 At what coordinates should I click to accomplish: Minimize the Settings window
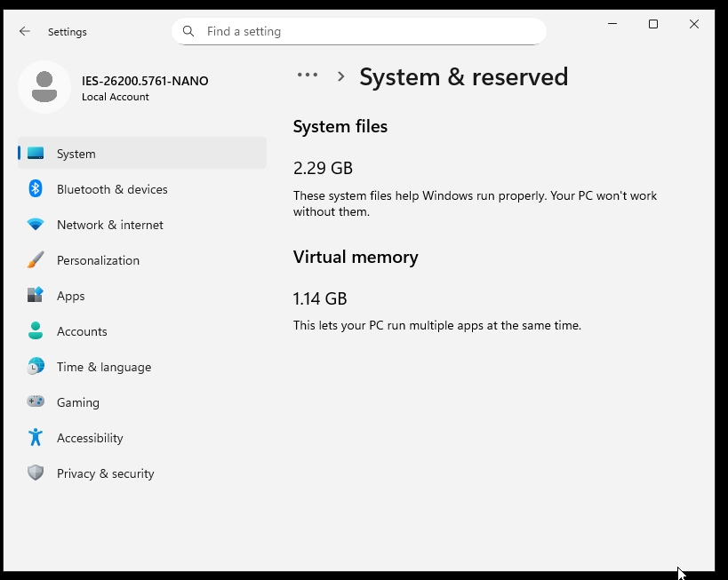click(612, 24)
